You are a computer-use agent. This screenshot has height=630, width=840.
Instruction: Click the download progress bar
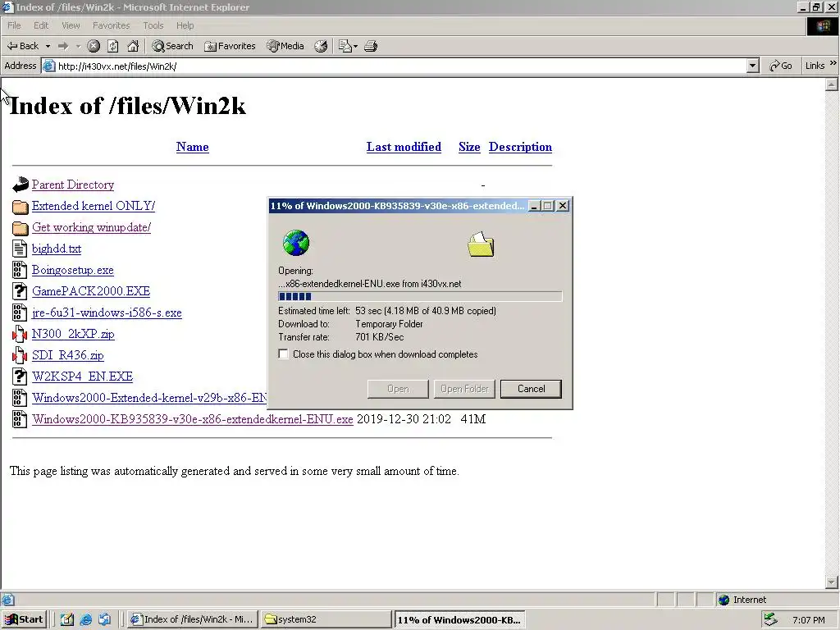click(420, 296)
